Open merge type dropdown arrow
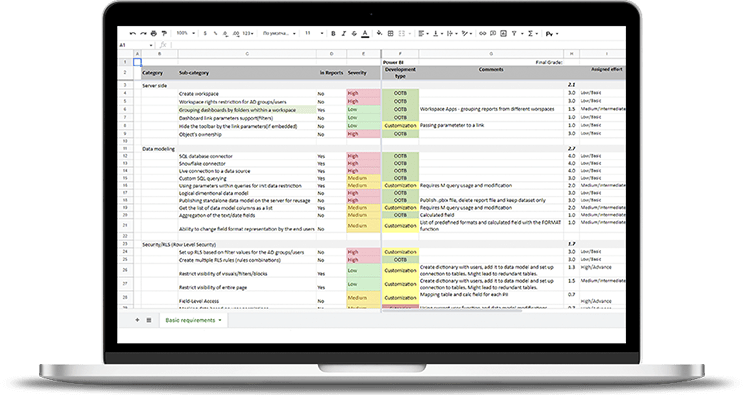Screen dimensions: 744x395 coord(410,34)
